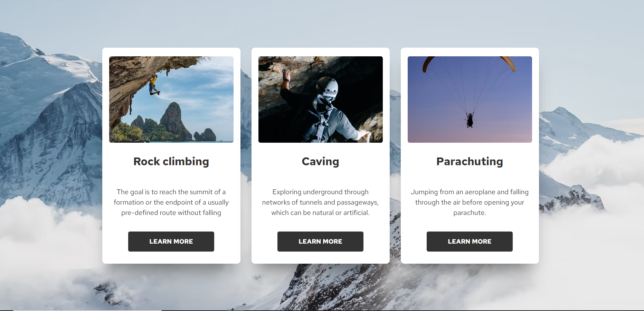Select the Parachuting card heading
The width and height of the screenshot is (644, 311).
tap(470, 162)
